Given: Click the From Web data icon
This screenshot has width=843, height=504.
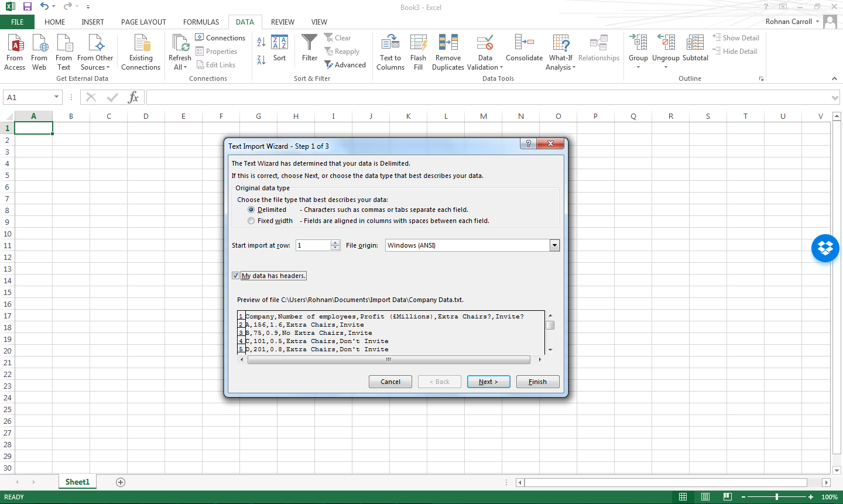Looking at the screenshot, I should (39, 52).
